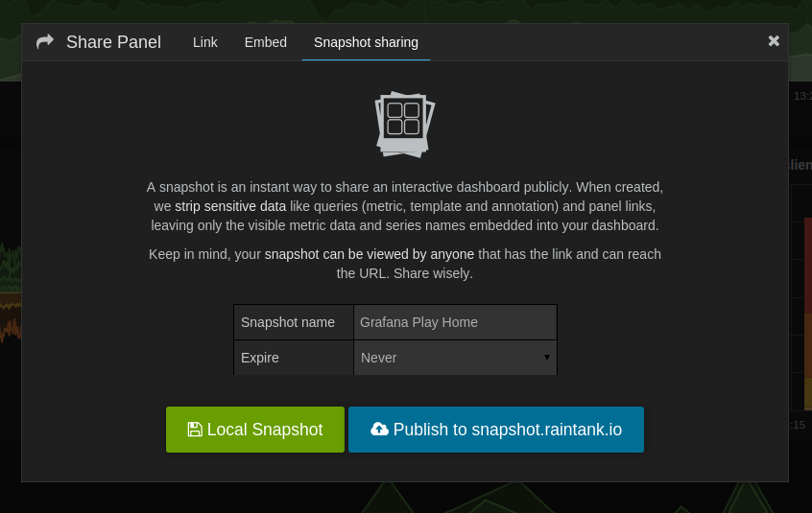The image size is (812, 513).
Task: Select the Snapshot sharing tab
Action: tap(366, 42)
